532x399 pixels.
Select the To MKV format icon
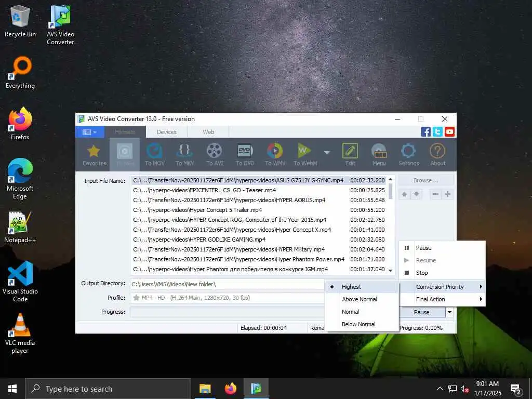tap(184, 155)
